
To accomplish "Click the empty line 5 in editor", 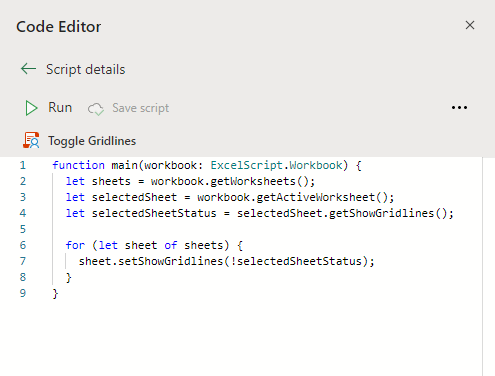I will tap(267, 229).
